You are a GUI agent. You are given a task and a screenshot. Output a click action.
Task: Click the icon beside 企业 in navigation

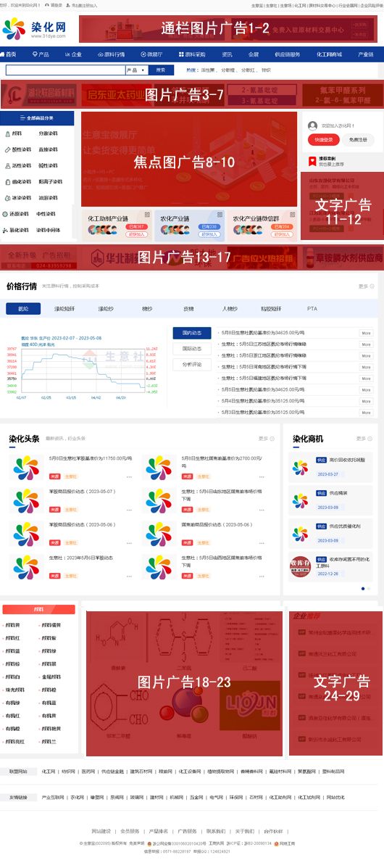67,54
